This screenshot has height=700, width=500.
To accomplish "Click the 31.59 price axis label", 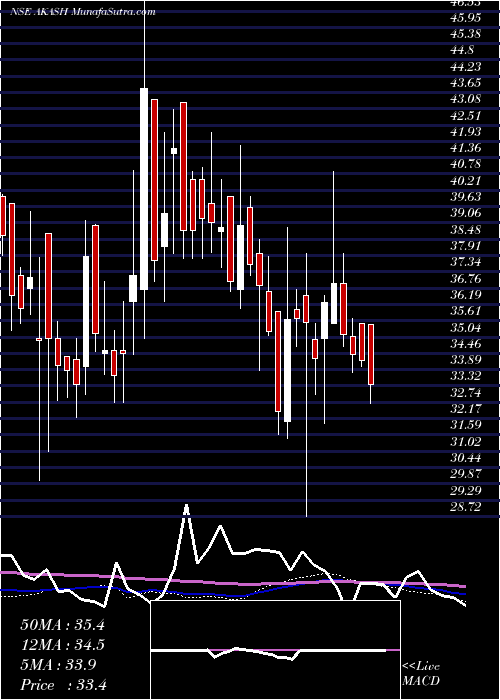I will click(x=464, y=425).
